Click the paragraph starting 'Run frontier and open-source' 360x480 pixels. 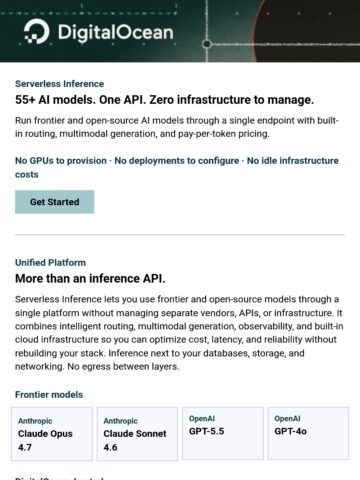[x=177, y=127]
